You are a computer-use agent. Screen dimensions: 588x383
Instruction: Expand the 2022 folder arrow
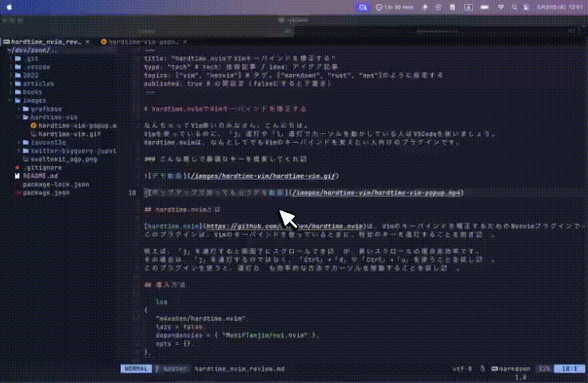pyautogui.click(x=10, y=76)
